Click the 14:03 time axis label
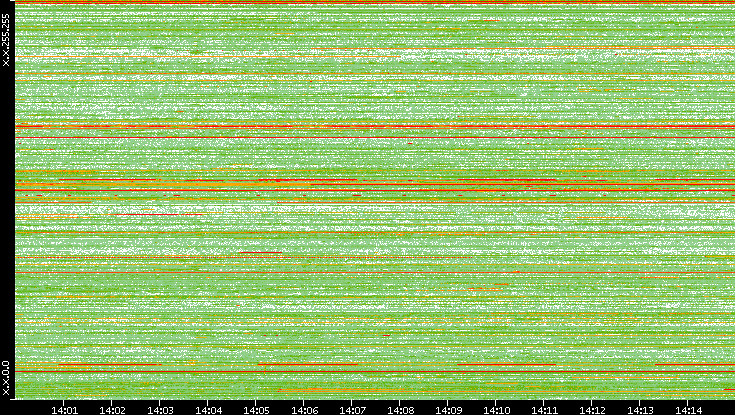The height and width of the screenshot is (415, 735). 160,410
